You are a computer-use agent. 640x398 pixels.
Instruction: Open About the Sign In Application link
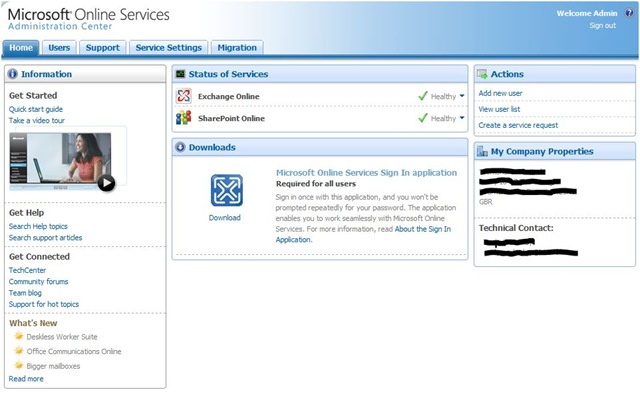pyautogui.click(x=423, y=229)
